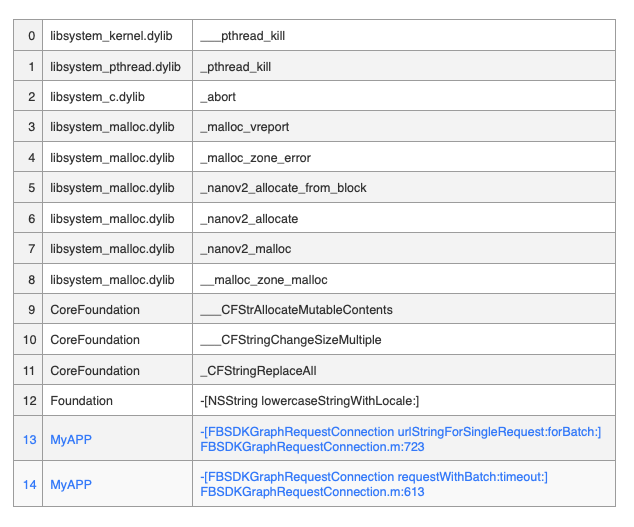Image resolution: width=634 pixels, height=527 pixels.
Task: Select the lowercaseStringWithLocale: function cell
Action: (404, 401)
